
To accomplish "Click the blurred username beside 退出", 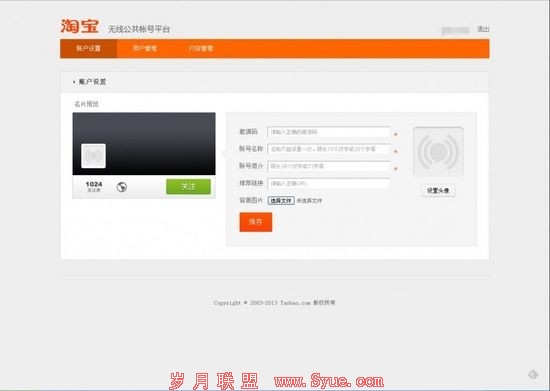I will (x=455, y=31).
